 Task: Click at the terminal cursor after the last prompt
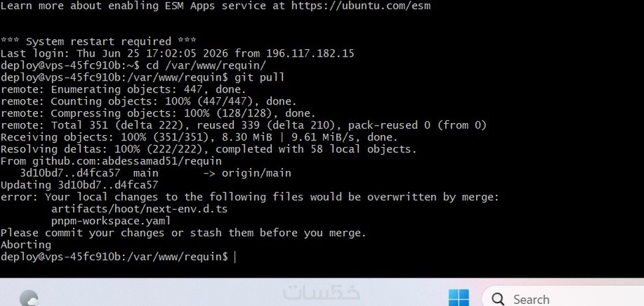point(235,257)
